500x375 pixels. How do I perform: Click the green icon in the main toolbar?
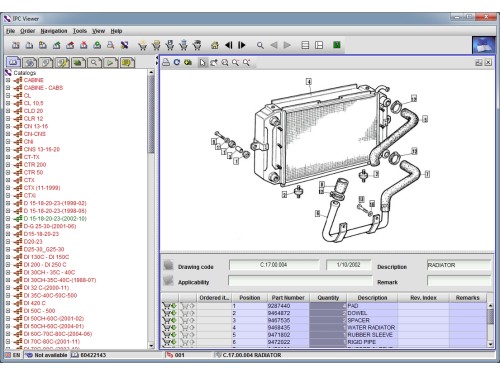coord(337,45)
